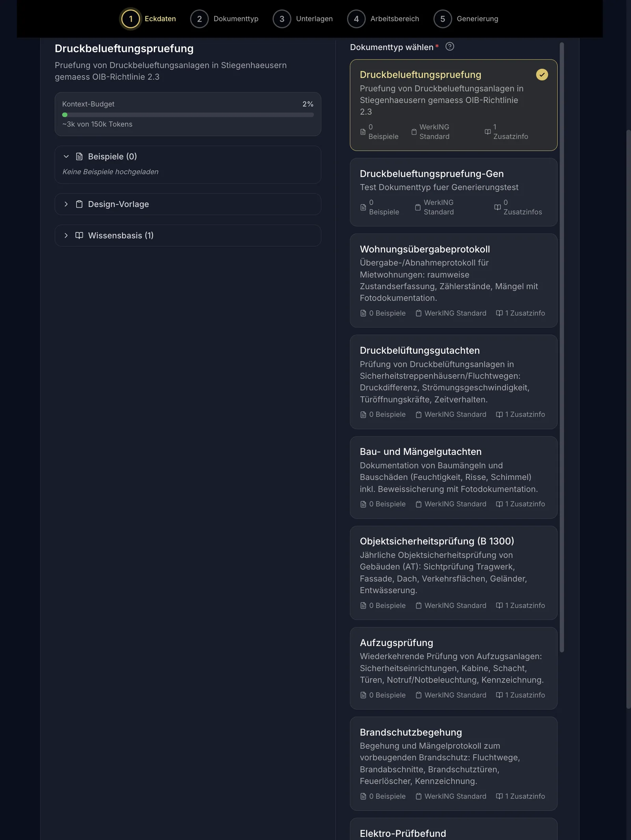Open the Unterlagen step

point(302,19)
